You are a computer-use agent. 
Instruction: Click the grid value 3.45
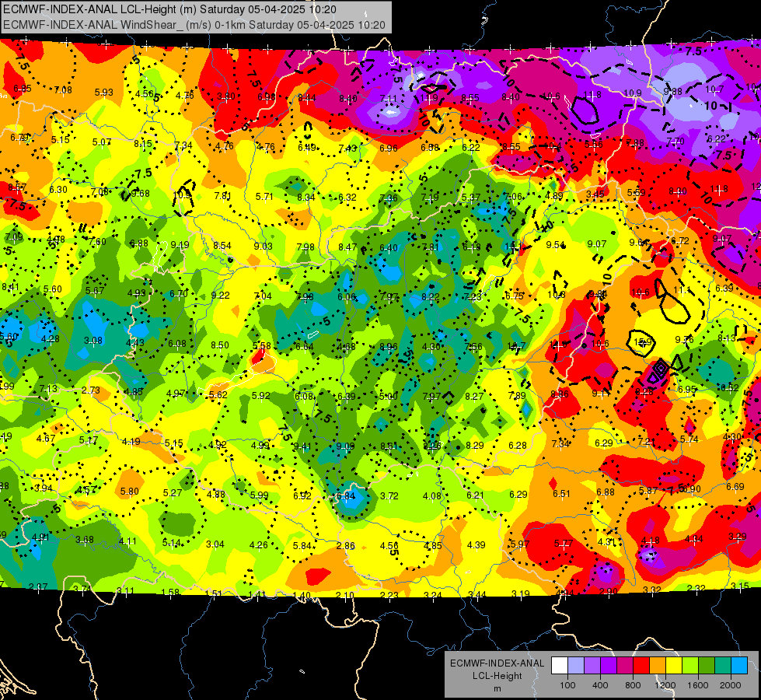pyautogui.click(x=595, y=194)
